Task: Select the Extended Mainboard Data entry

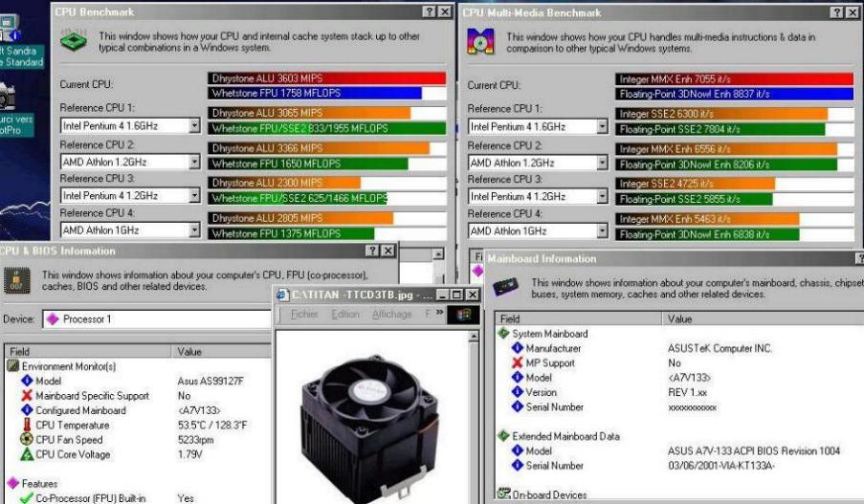Action: point(567,436)
